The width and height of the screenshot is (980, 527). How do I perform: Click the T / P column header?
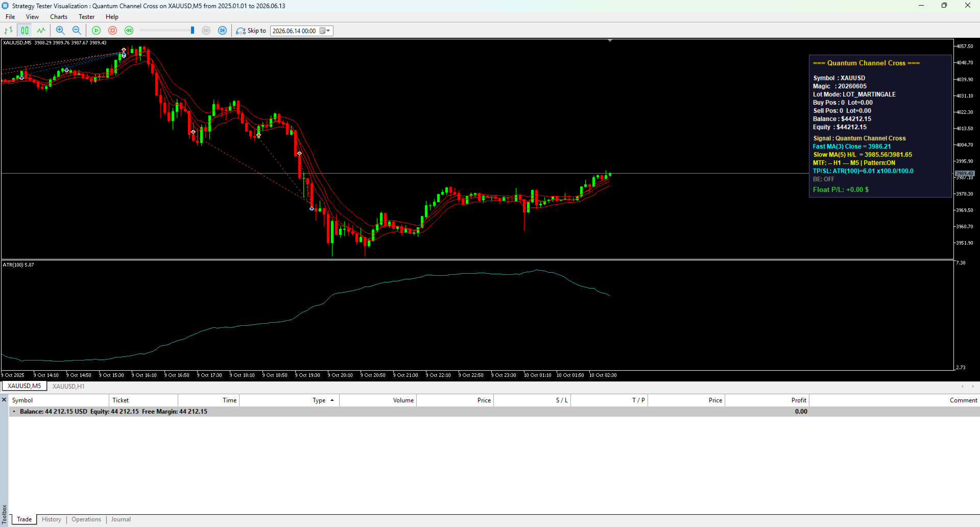tap(609, 400)
